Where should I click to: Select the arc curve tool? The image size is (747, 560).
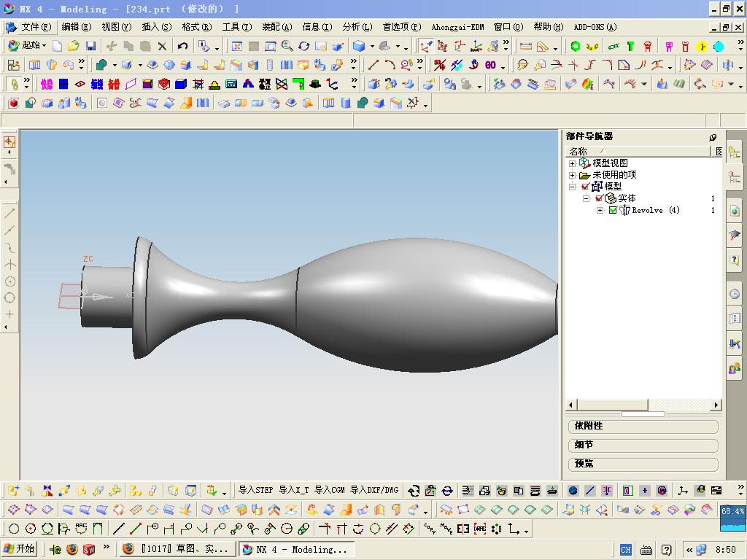[390, 65]
